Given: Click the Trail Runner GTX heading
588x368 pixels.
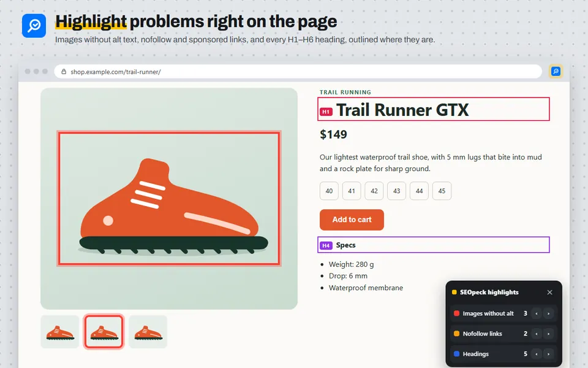Looking at the screenshot, I should click(x=402, y=110).
